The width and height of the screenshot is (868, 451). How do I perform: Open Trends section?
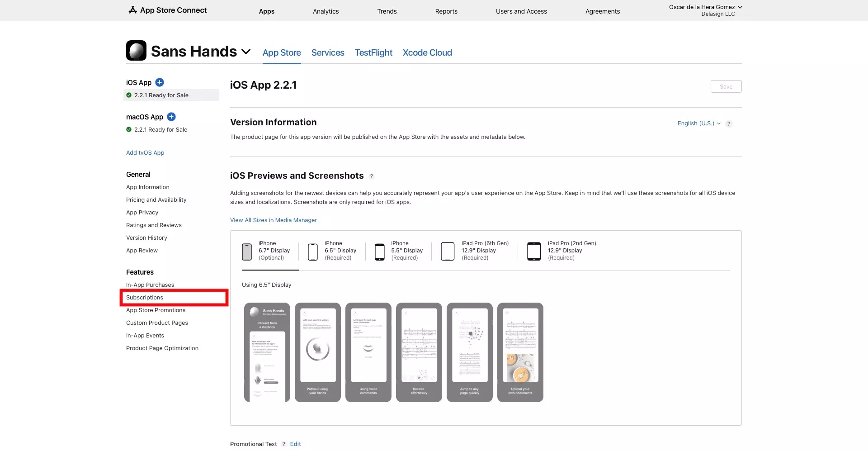click(387, 11)
